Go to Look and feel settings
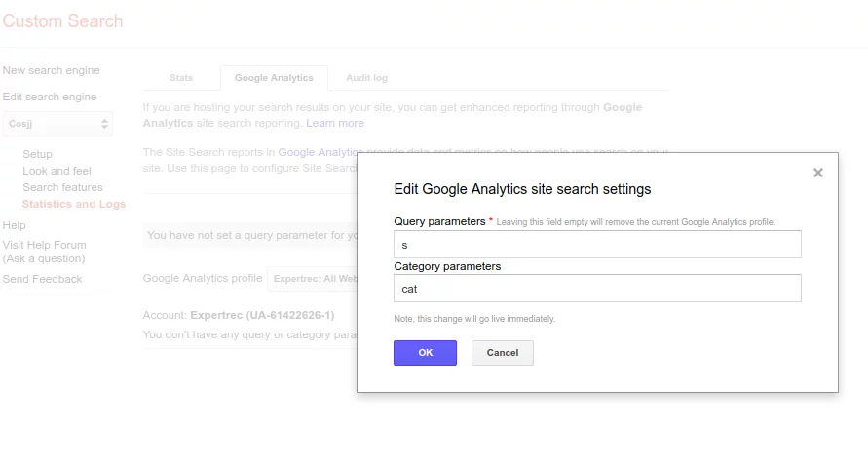 (x=57, y=171)
